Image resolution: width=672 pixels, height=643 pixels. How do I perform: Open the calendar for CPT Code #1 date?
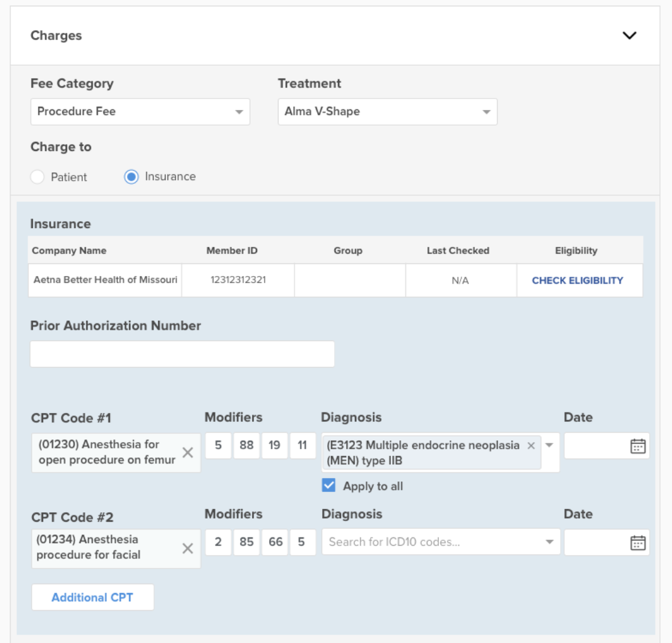click(x=638, y=446)
